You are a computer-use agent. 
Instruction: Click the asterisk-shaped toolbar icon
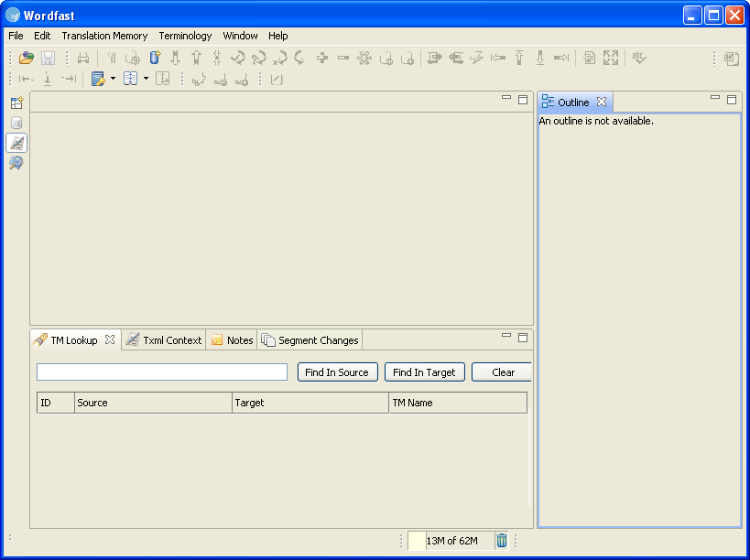(364, 58)
